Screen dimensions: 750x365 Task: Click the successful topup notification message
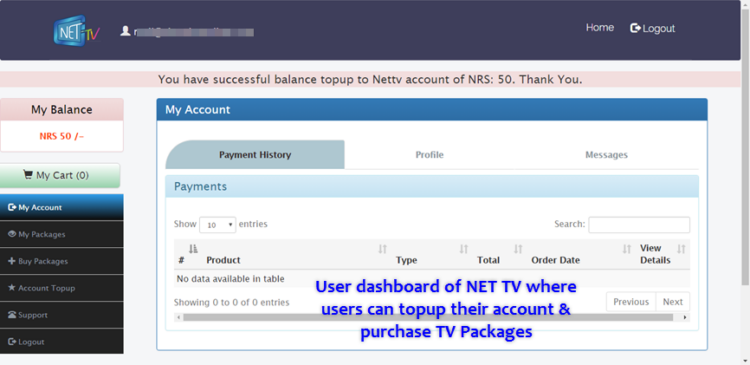pos(370,79)
